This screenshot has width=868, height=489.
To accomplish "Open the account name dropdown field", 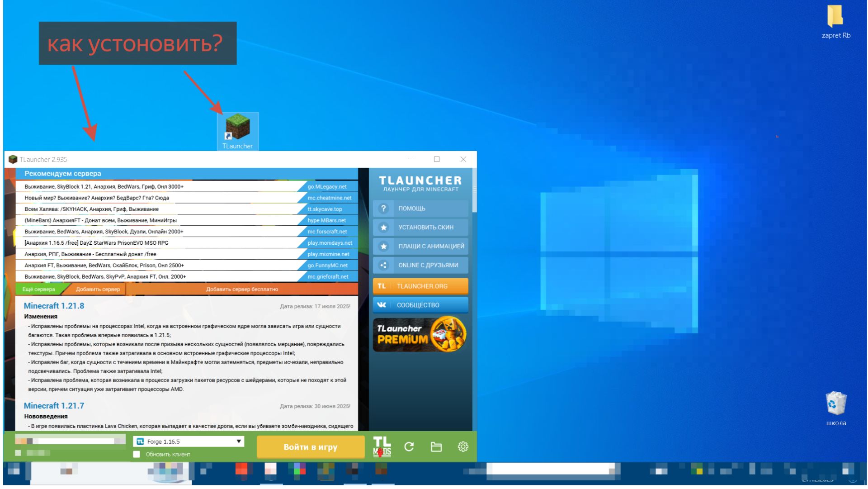I will pos(70,440).
